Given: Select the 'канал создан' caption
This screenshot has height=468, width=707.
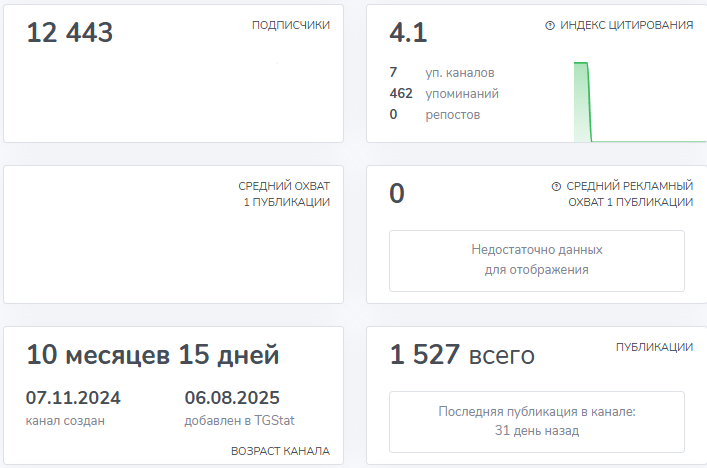Looking at the screenshot, I should (65, 421).
